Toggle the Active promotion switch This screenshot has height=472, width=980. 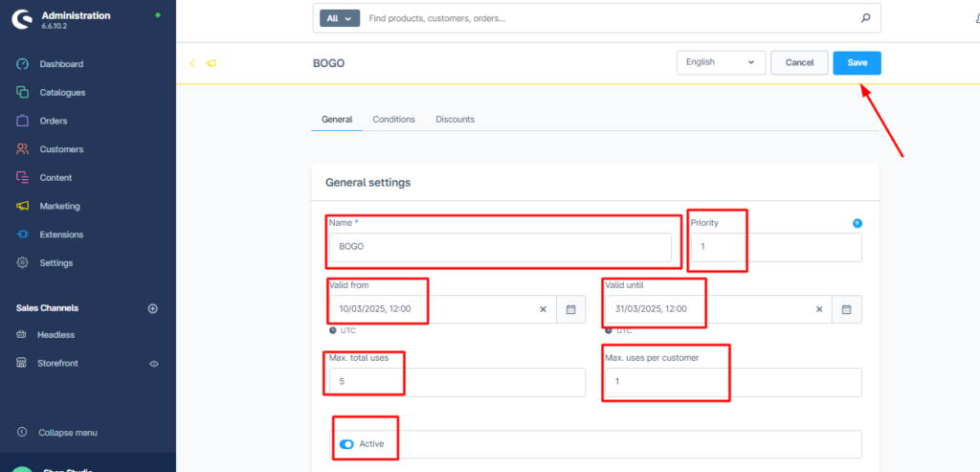(346, 444)
